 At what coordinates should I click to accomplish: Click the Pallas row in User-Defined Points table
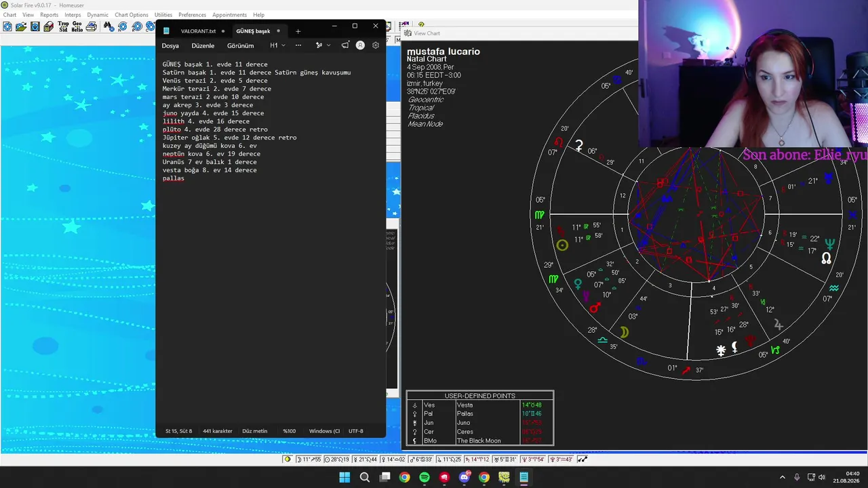point(479,413)
